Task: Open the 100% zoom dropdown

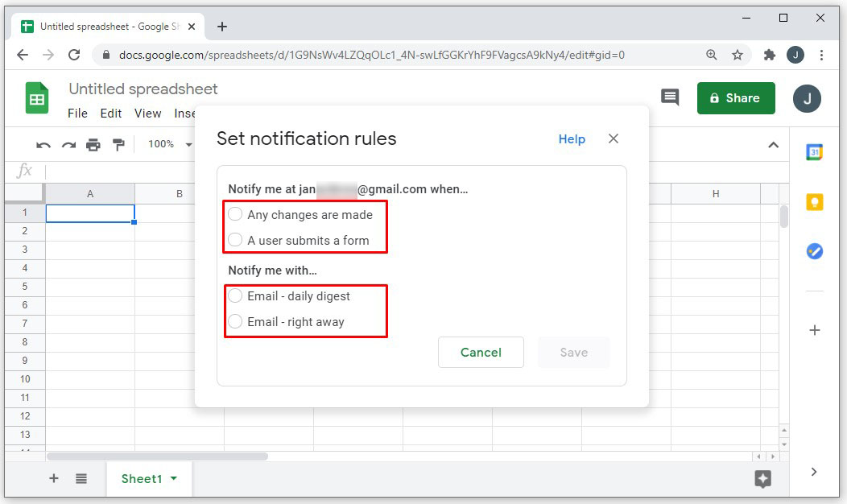Action: (170, 144)
